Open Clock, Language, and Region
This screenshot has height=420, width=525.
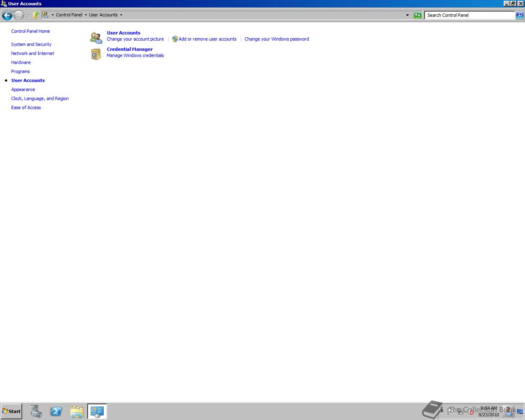pyautogui.click(x=40, y=98)
